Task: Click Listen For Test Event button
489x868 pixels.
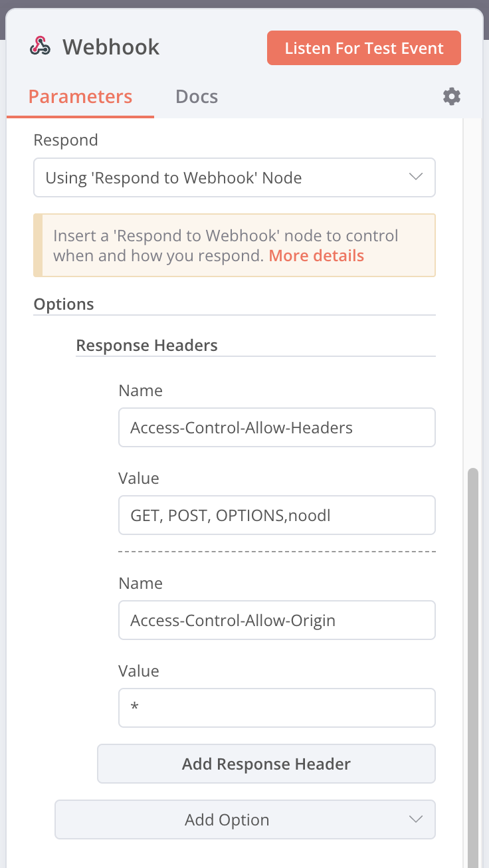Action: point(364,48)
